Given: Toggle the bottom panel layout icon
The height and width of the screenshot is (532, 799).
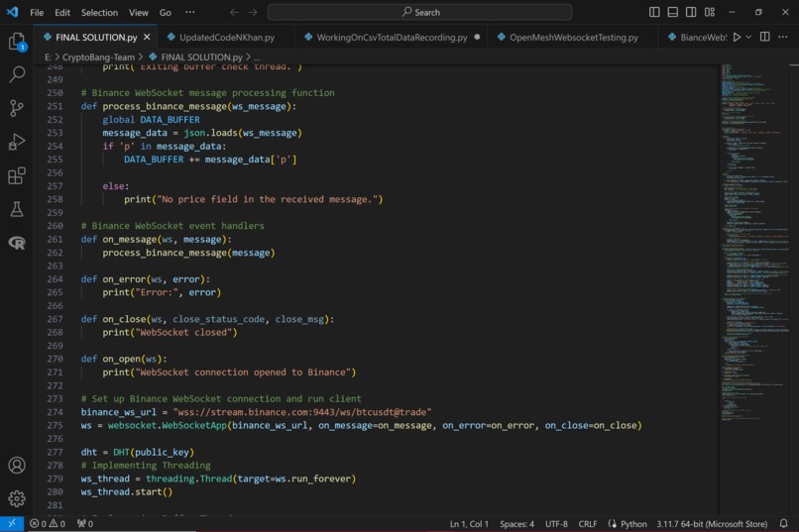Looking at the screenshot, I should 673,12.
